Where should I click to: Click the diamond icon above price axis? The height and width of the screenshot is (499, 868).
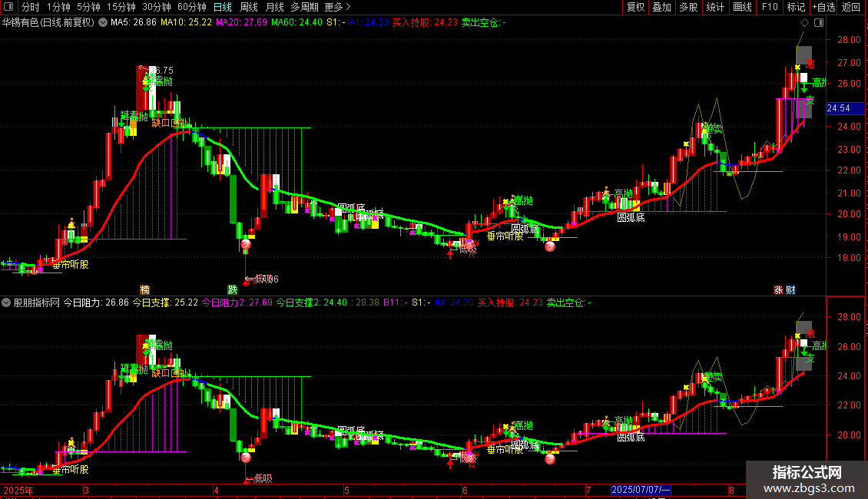click(x=804, y=23)
